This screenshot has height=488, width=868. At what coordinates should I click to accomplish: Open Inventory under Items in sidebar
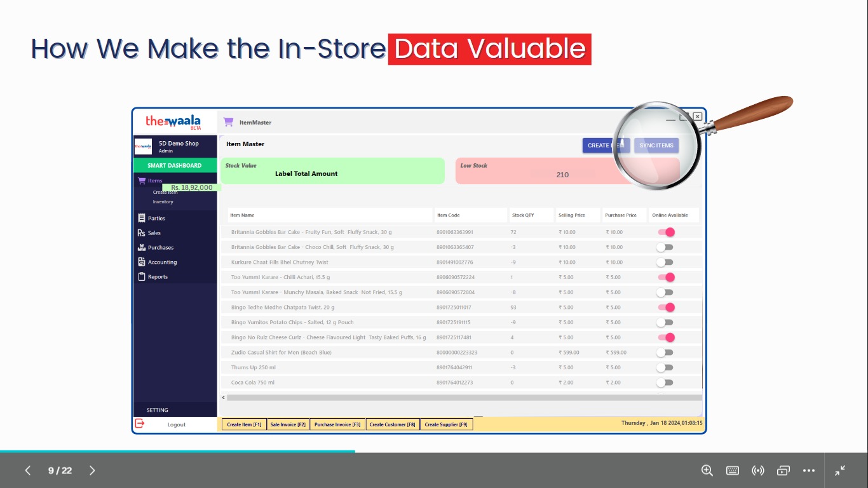coord(163,201)
